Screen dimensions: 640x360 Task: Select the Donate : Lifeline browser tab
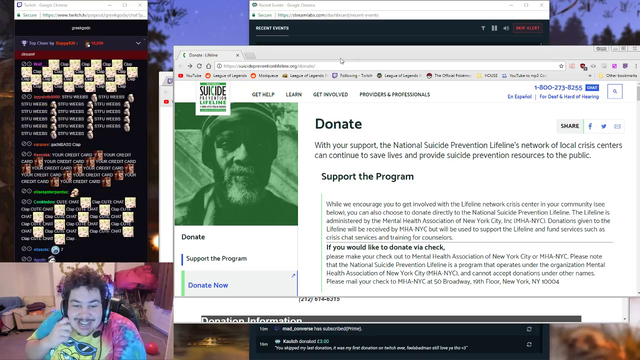coord(210,55)
